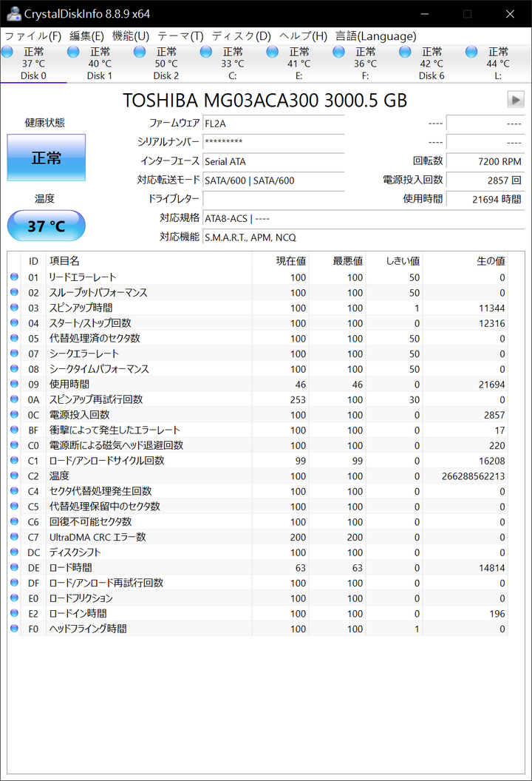Click the TOSHIBA MG03ACA300 3000.5 GB title
The image size is (532, 781).
[265, 100]
